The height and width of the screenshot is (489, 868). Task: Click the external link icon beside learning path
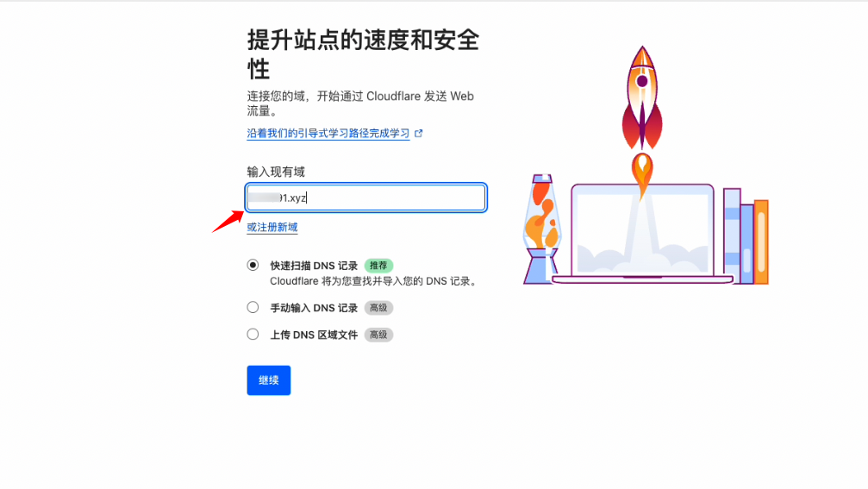pyautogui.click(x=419, y=133)
